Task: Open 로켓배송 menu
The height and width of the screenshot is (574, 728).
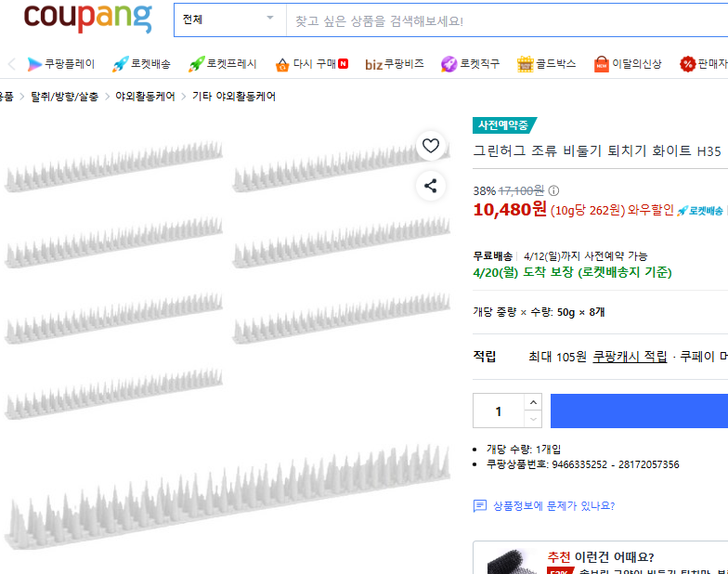Action: (141, 64)
